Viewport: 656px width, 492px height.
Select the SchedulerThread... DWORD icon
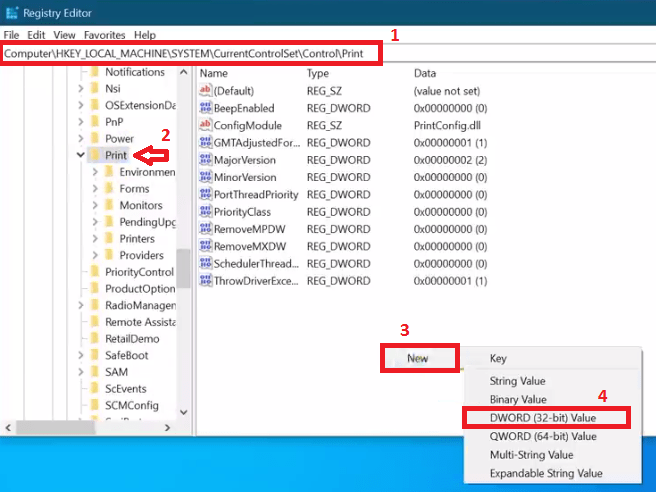coord(205,263)
